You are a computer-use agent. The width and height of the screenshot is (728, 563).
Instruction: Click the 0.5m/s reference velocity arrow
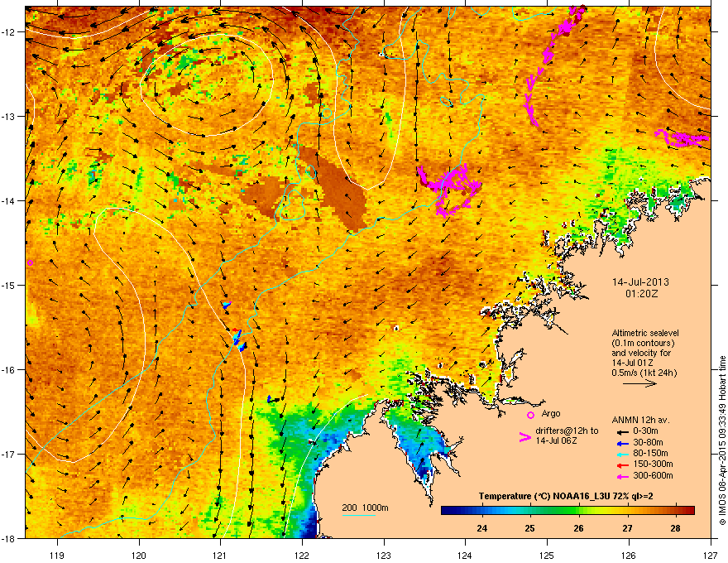point(639,383)
